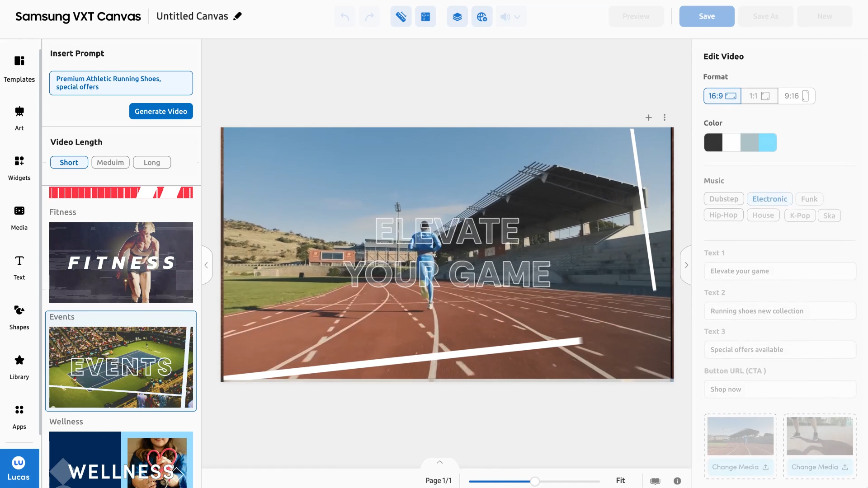
Task: Select Electronic music style
Action: pos(769,199)
